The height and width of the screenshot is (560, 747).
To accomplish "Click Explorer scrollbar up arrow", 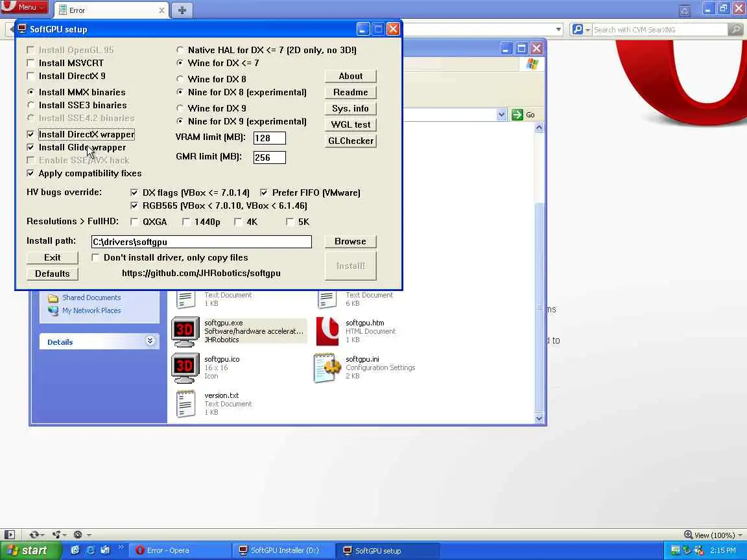I will pyautogui.click(x=539, y=127).
